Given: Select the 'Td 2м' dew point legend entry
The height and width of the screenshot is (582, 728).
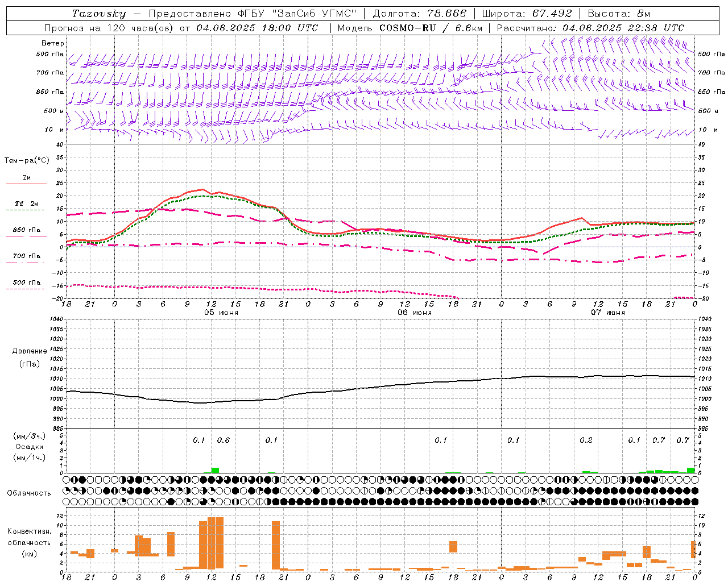Looking at the screenshot, I should (x=26, y=203).
